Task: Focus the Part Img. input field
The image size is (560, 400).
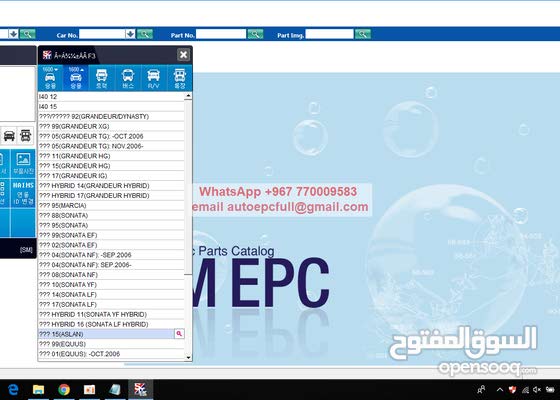Action: tap(329, 34)
